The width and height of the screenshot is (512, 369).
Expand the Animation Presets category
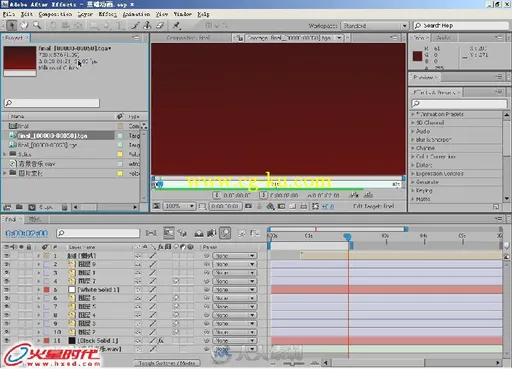413,114
